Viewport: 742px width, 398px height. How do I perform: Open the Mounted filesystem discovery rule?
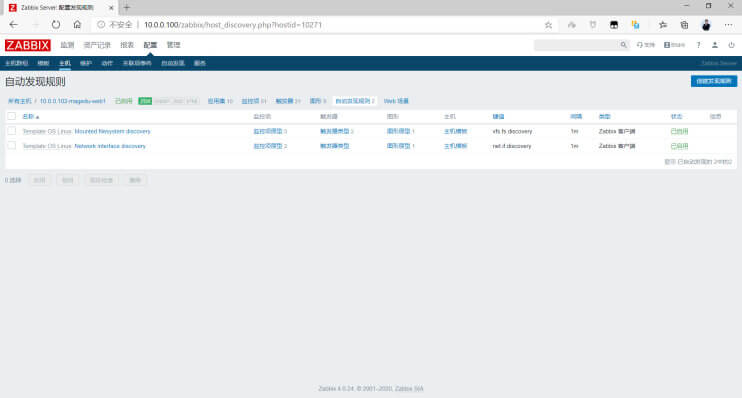tap(112, 131)
